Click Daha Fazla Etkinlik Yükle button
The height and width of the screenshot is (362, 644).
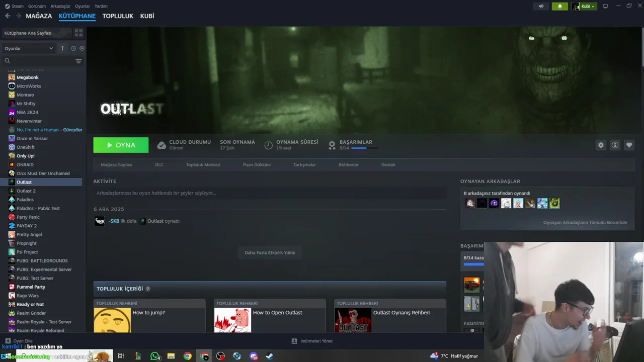pyautogui.click(x=270, y=253)
